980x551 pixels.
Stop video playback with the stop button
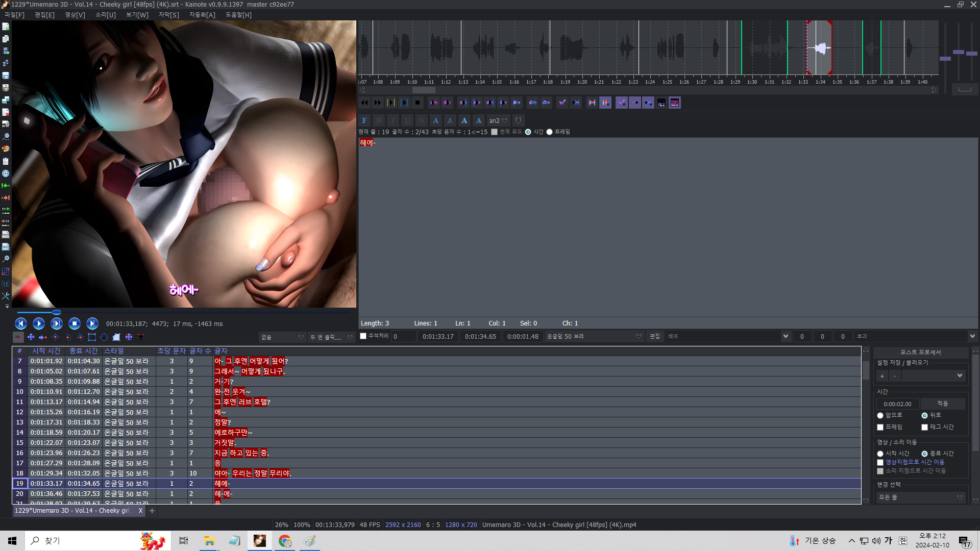[x=75, y=323]
